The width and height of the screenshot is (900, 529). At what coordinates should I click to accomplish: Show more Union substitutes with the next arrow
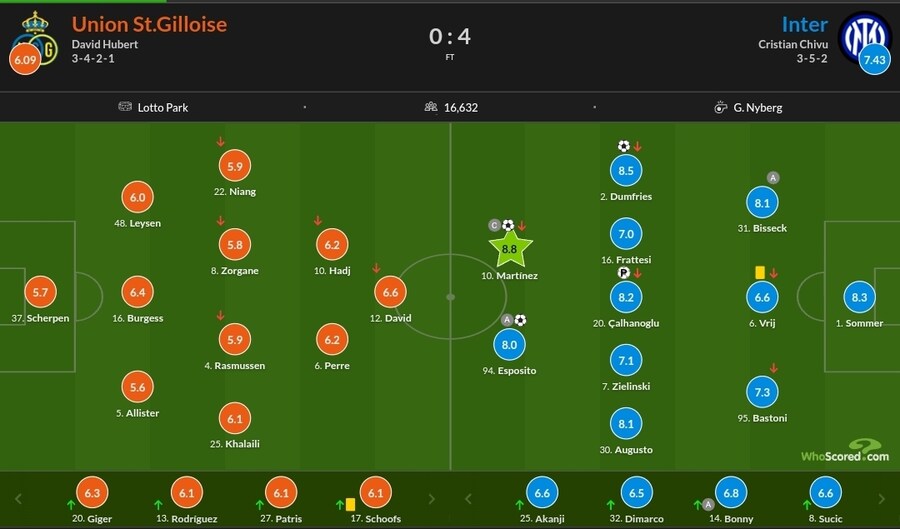coord(431,498)
